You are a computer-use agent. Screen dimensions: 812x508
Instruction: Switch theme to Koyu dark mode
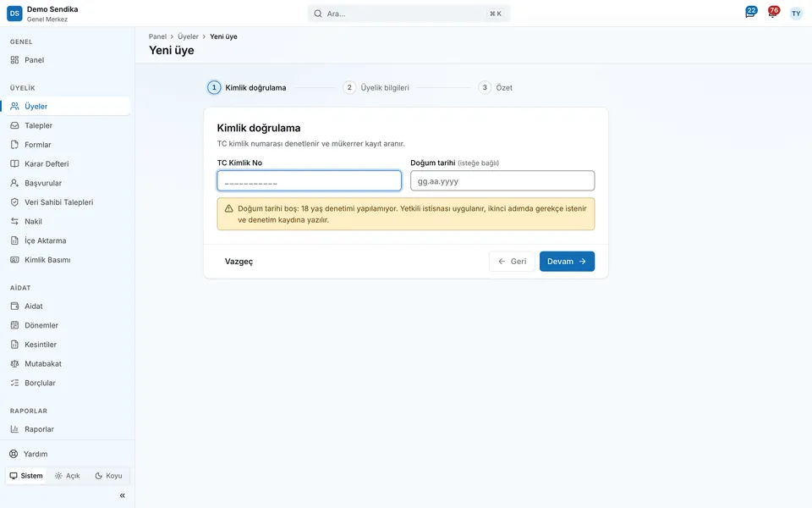click(x=108, y=476)
